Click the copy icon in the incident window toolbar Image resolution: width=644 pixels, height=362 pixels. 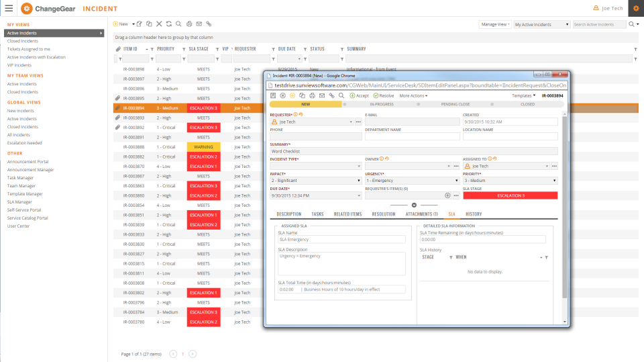(x=303, y=95)
